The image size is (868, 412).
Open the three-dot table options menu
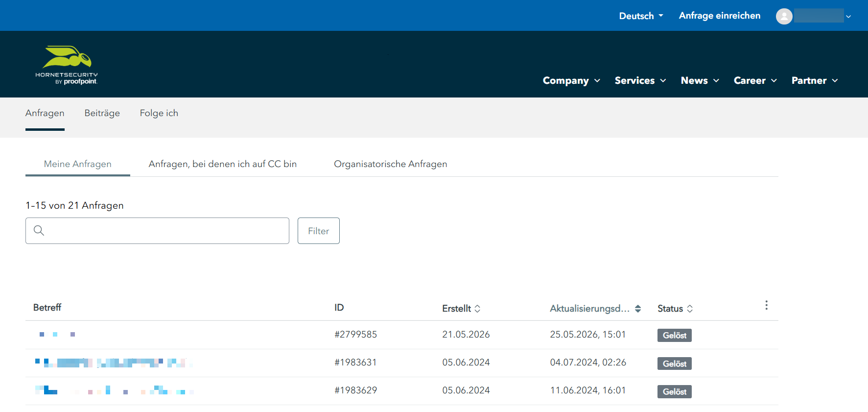pos(766,305)
